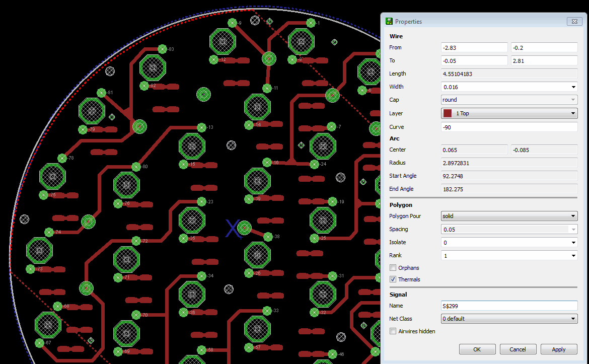Uncheck the Thermals checkbox
589x364 pixels.
393,279
